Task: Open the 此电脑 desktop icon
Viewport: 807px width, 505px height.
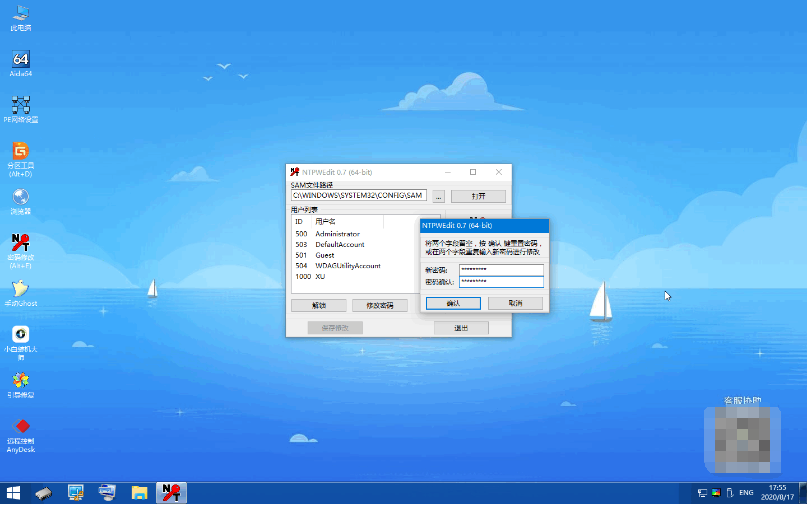Action: click(20, 14)
